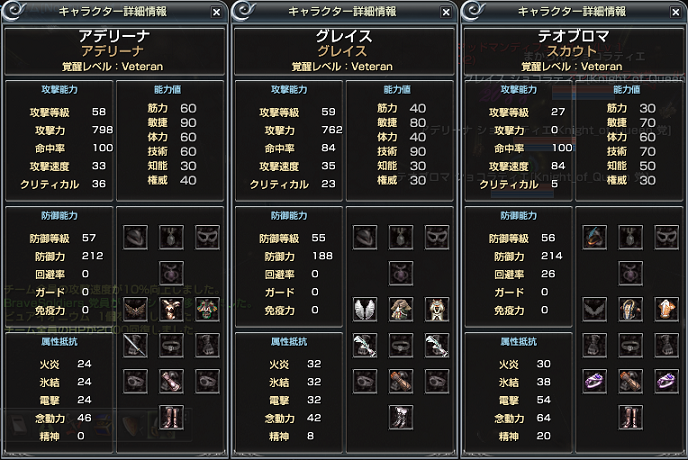The width and height of the screenshot is (688, 460).
Task: Click the green shield costume item in アデリーナ's panel
Action: pyautogui.click(x=207, y=309)
